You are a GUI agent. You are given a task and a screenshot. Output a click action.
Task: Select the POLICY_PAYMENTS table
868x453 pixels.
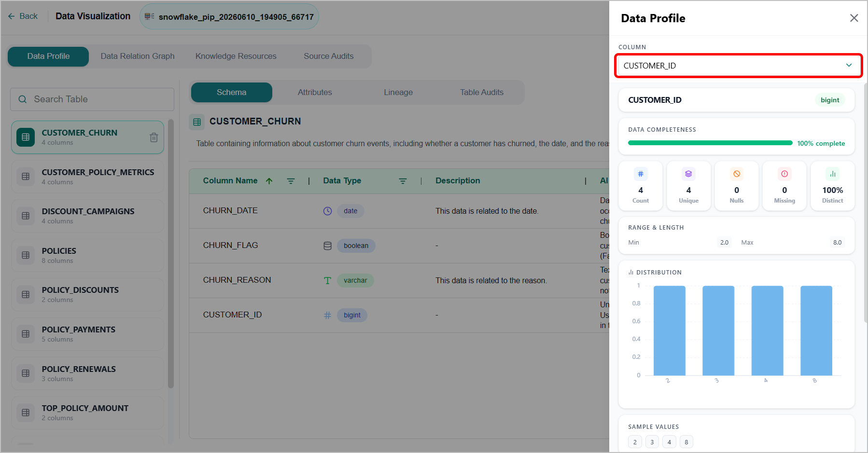pyautogui.click(x=87, y=334)
